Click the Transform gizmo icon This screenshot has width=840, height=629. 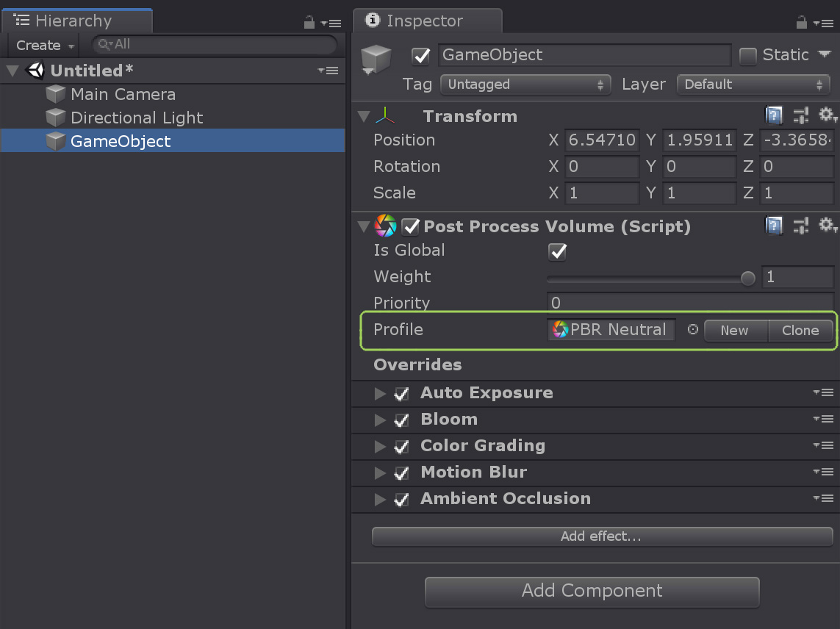tap(386, 115)
